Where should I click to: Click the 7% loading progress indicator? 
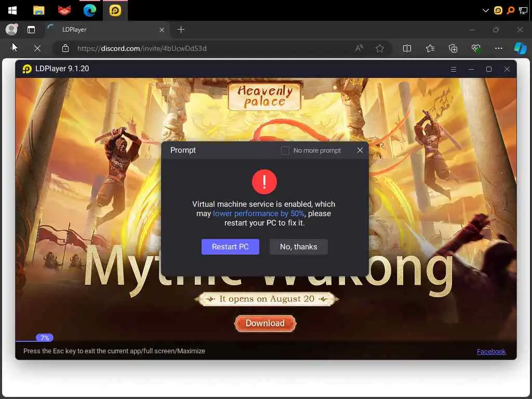click(45, 338)
